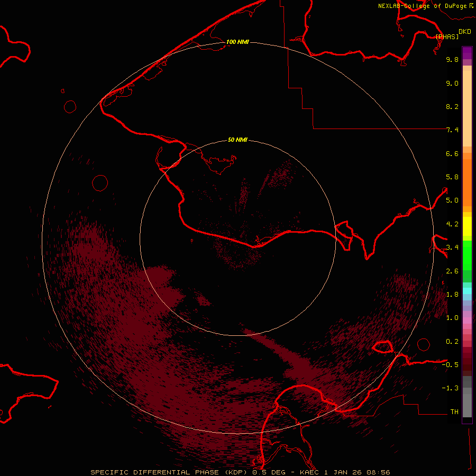Click the KAEC radar site identifier
This screenshot has width=476, height=476.
point(310,472)
